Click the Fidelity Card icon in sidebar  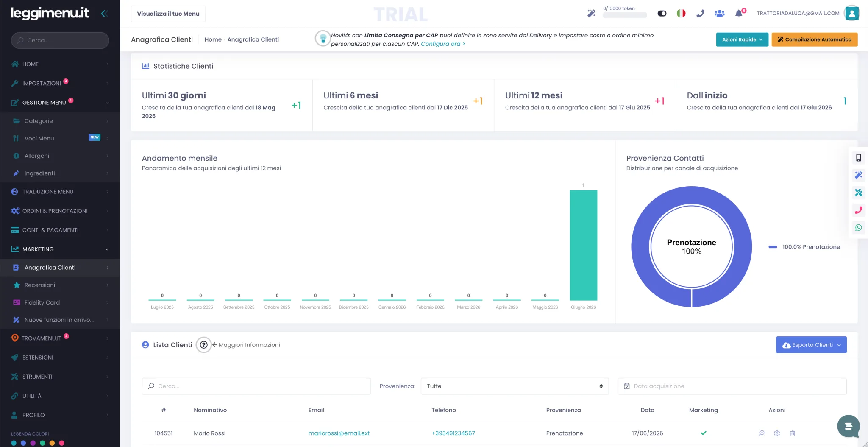(x=17, y=302)
